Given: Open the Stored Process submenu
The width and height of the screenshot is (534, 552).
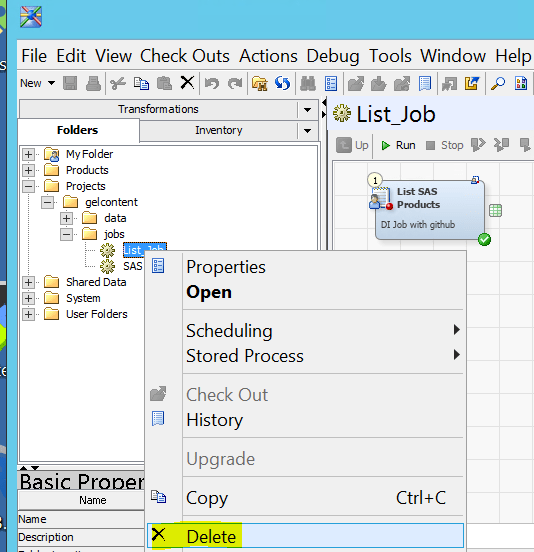Looking at the screenshot, I should 306,356.
